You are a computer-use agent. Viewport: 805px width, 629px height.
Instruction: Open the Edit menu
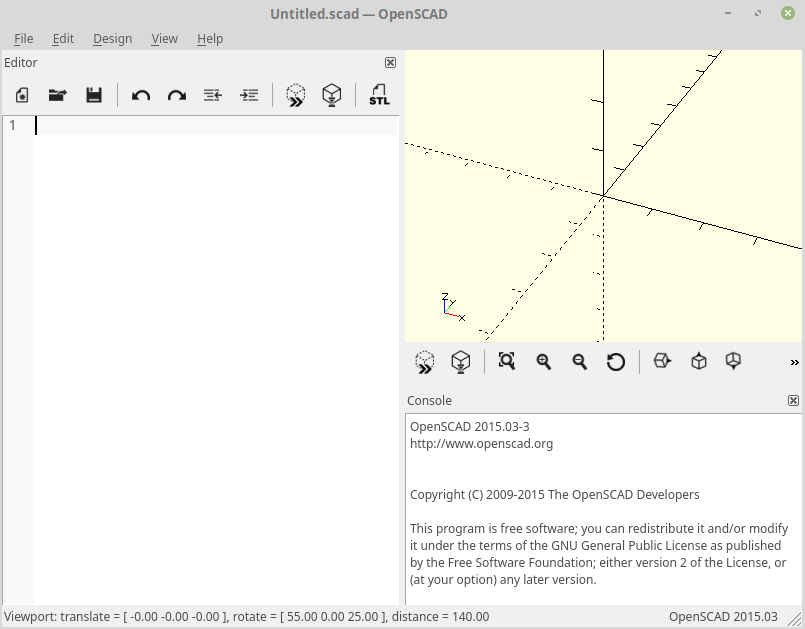pyautogui.click(x=63, y=39)
